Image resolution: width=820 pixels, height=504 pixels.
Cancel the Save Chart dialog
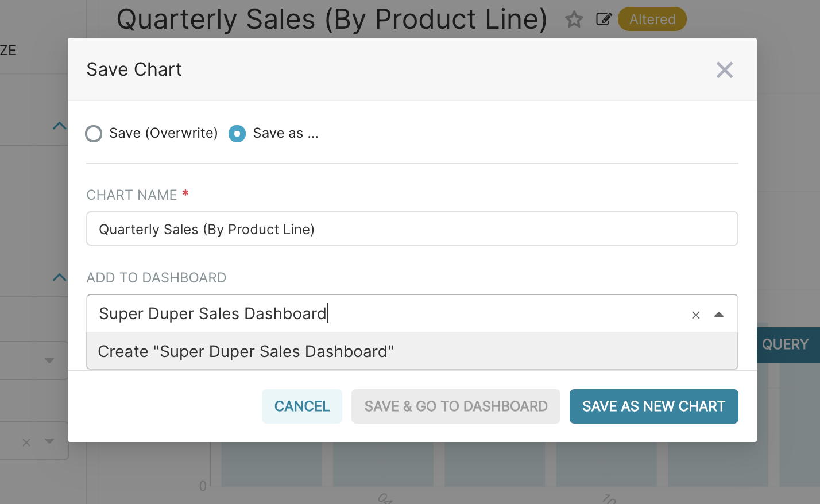pos(301,406)
